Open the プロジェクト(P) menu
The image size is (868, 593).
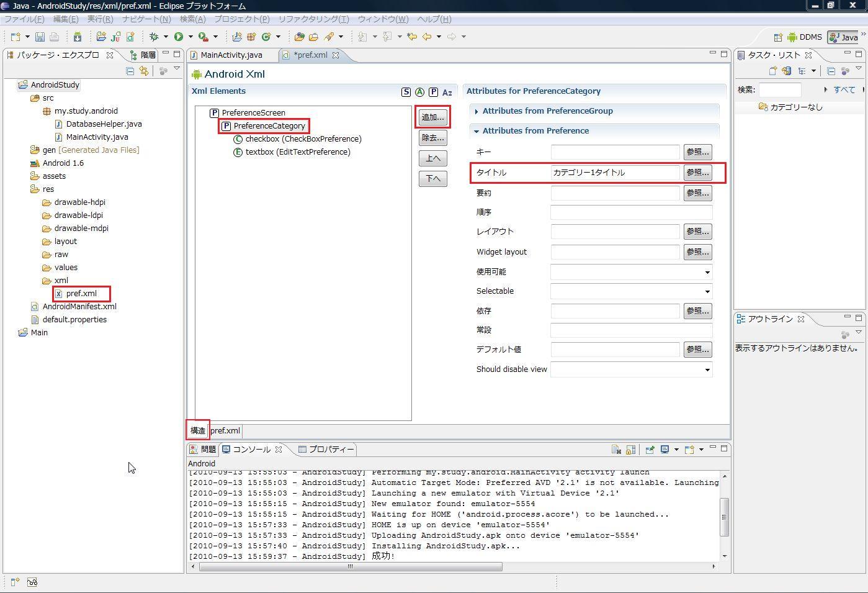click(242, 19)
